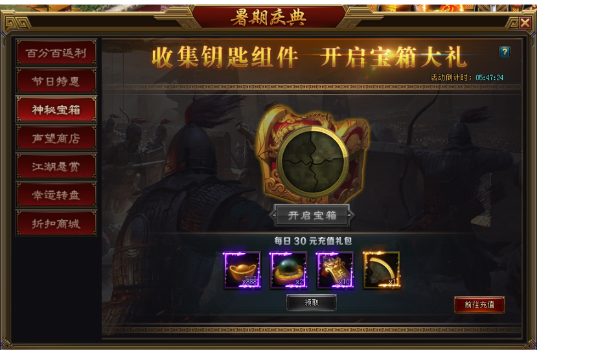596x364 pixels.
Task: Click the 前往充值 recharge button
Action: (x=479, y=304)
